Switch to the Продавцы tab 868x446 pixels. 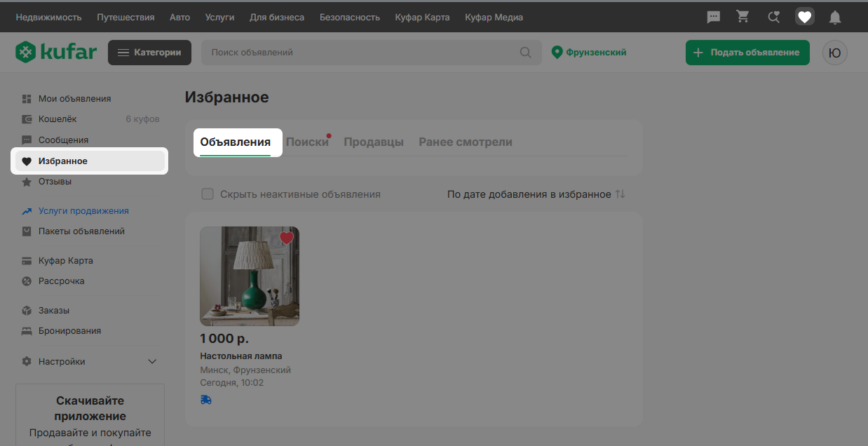tap(374, 142)
